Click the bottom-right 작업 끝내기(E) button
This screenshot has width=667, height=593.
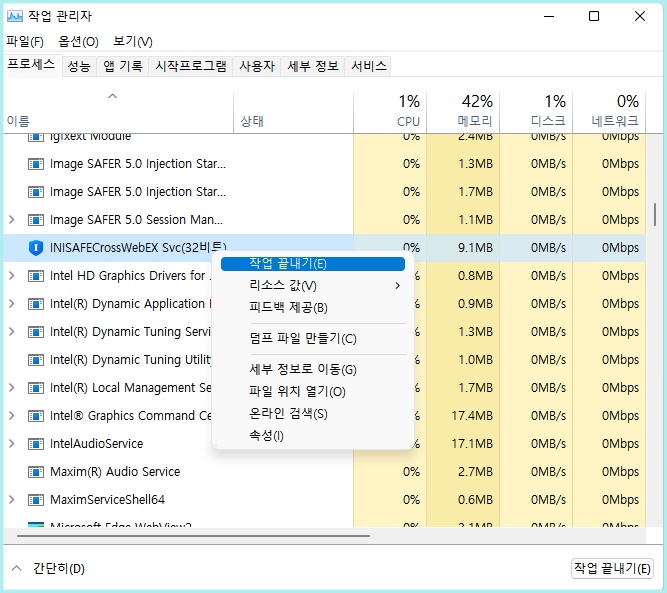point(612,568)
